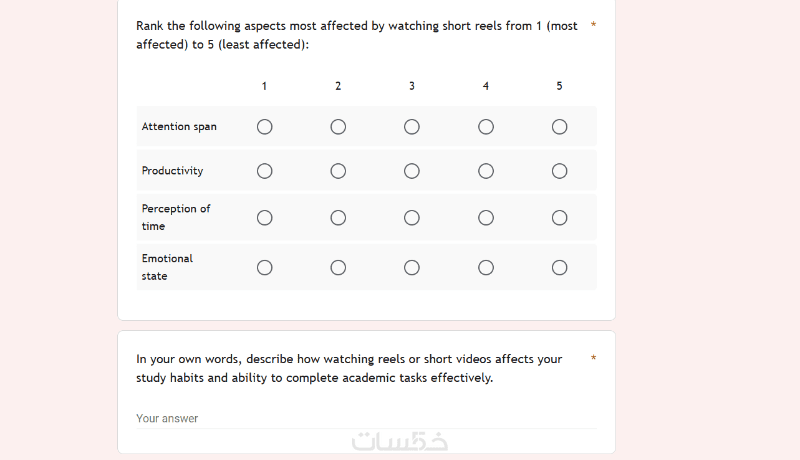Choose rank 3 for Emotional state
800x460 pixels.
(x=412, y=267)
